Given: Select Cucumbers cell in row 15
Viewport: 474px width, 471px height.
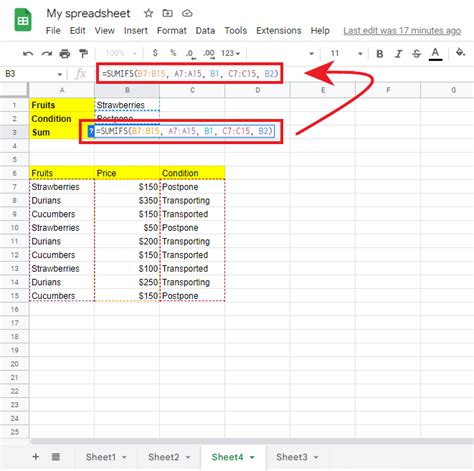Looking at the screenshot, I should (62, 296).
